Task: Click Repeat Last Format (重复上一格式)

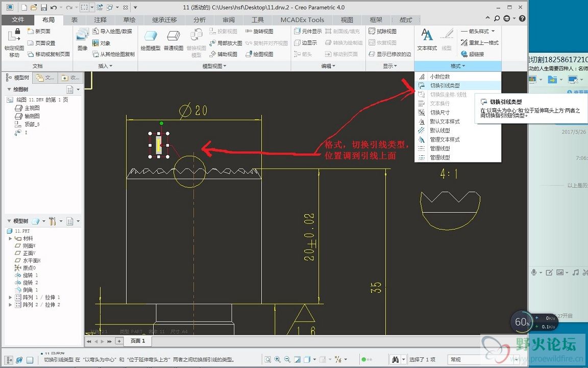Action: (480, 43)
